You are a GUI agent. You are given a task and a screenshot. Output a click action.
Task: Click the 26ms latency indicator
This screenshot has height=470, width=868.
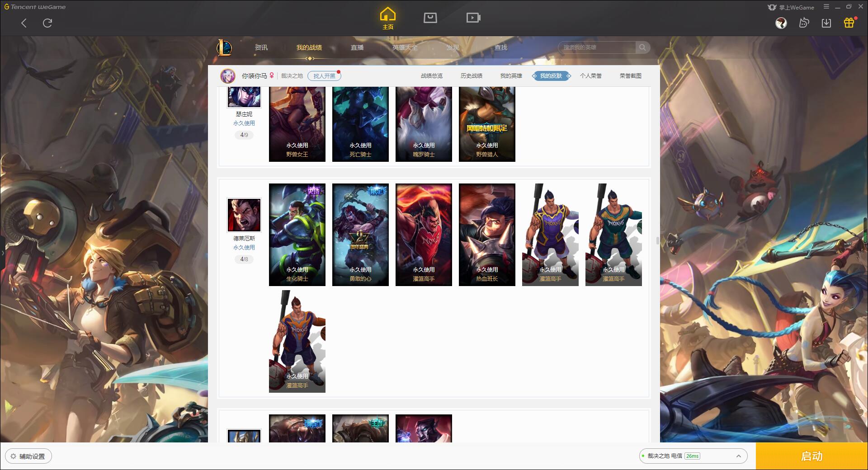pos(692,456)
